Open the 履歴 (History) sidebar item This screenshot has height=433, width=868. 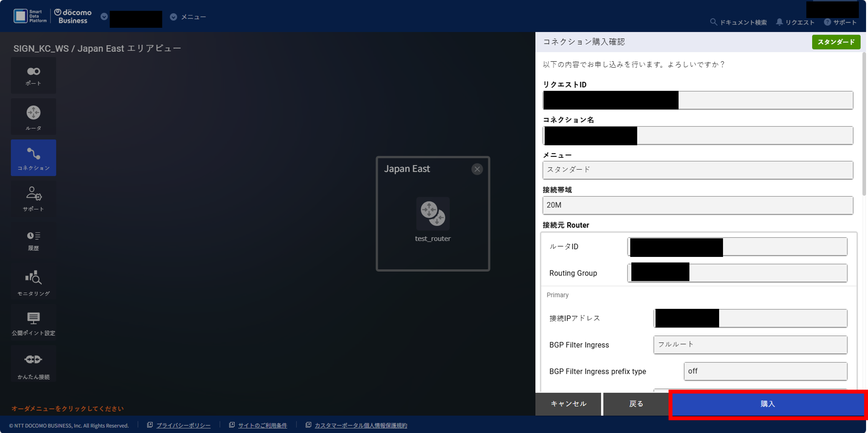pyautogui.click(x=33, y=240)
